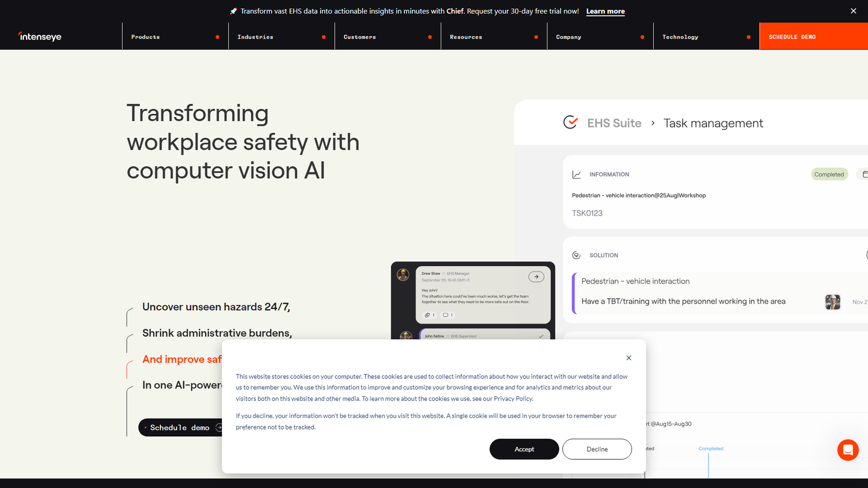Image resolution: width=868 pixels, height=488 pixels.
Task: Dismiss the top announcement banner
Action: [853, 11]
